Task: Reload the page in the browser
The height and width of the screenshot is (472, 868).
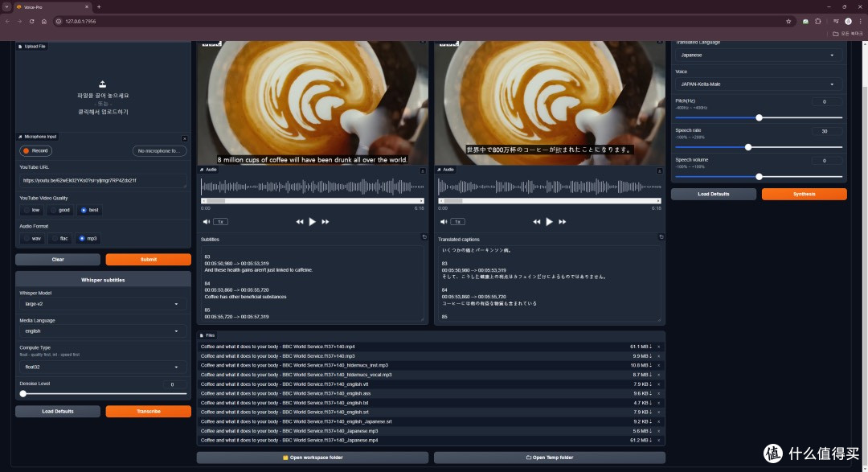Action: click(31, 21)
